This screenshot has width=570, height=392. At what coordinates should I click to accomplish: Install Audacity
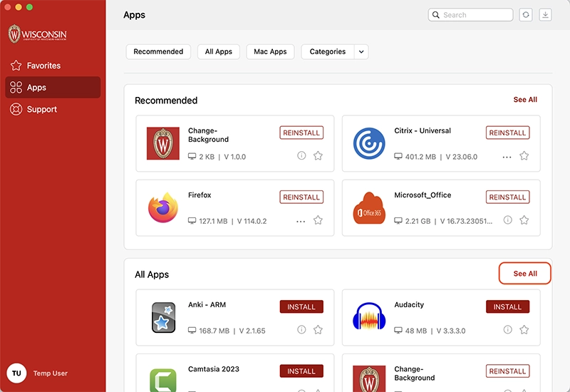(507, 307)
